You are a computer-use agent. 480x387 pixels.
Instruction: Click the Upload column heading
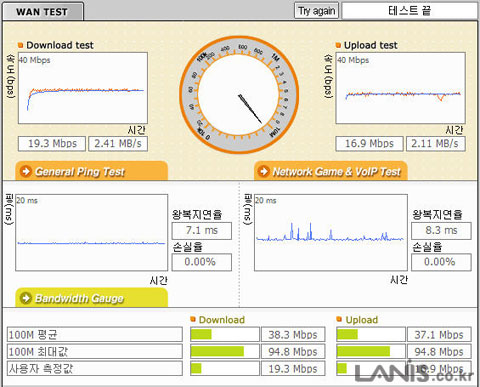362,320
